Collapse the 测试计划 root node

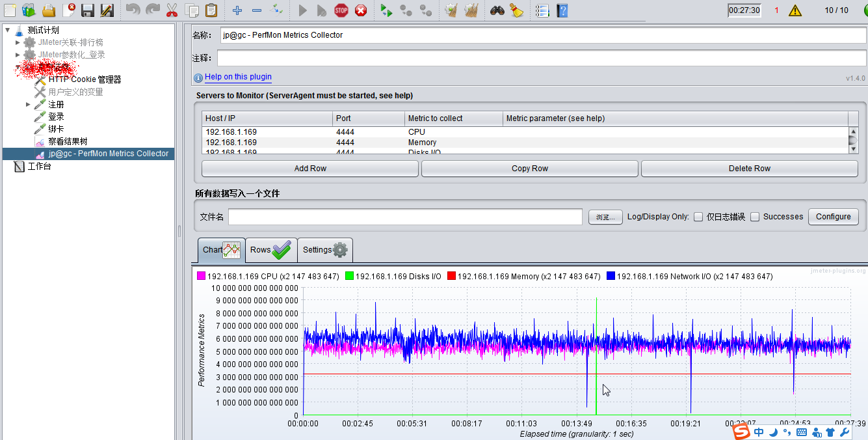tap(7, 30)
